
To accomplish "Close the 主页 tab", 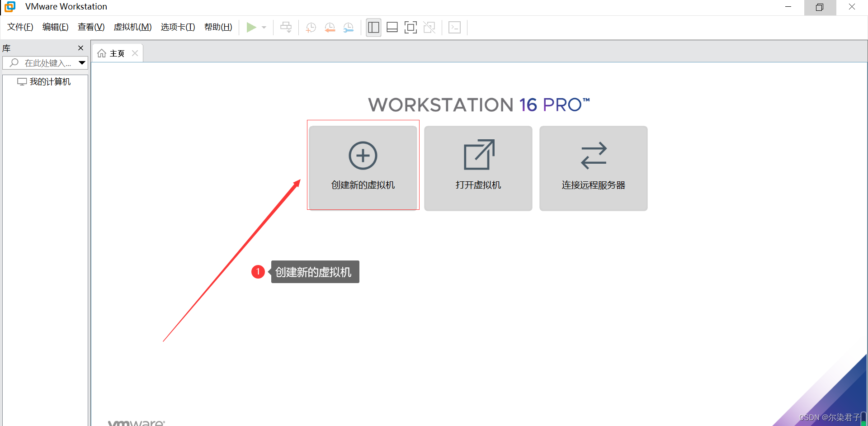I will tap(135, 53).
